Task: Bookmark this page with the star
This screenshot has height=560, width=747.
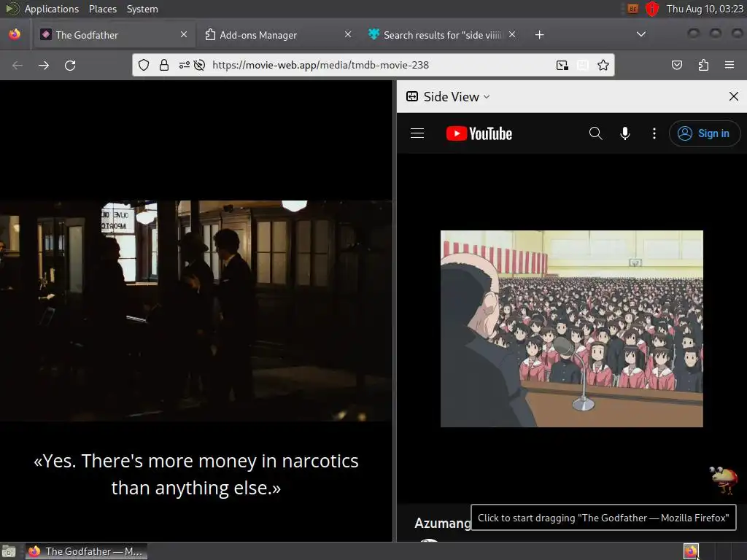Action: [603, 65]
